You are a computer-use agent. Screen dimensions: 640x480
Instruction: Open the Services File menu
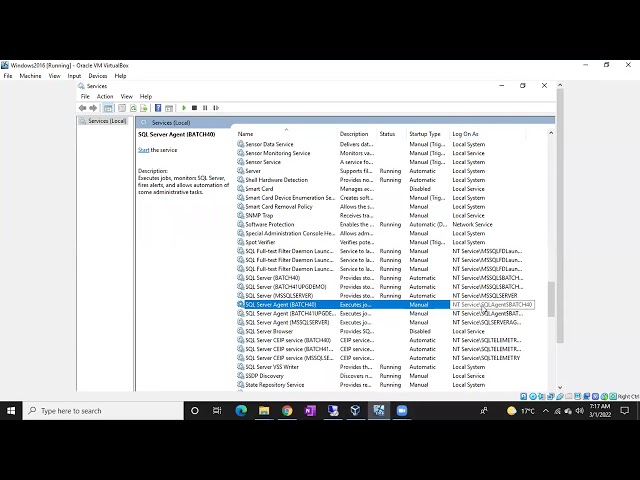pos(85,96)
